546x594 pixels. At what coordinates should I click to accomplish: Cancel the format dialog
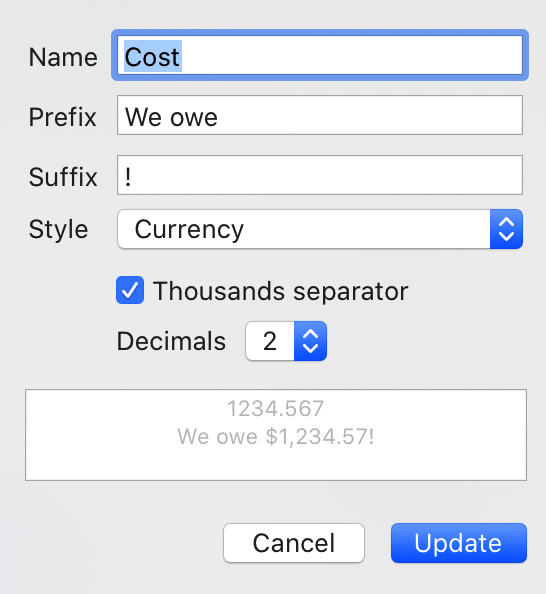click(x=294, y=543)
